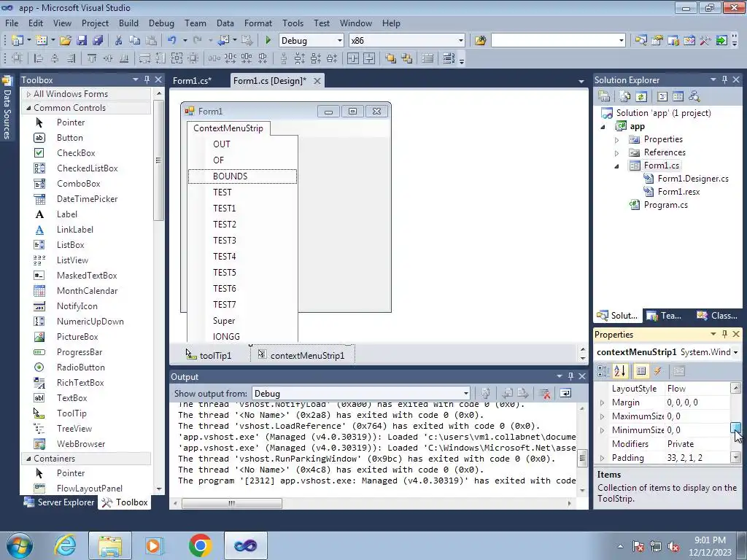Pin the Properties panel

[x=724, y=334]
